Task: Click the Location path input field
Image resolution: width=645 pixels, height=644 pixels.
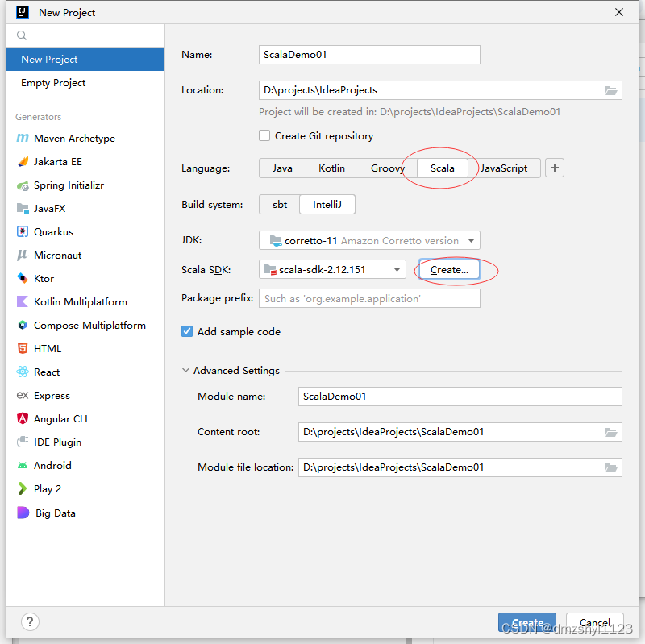Action: pos(432,90)
